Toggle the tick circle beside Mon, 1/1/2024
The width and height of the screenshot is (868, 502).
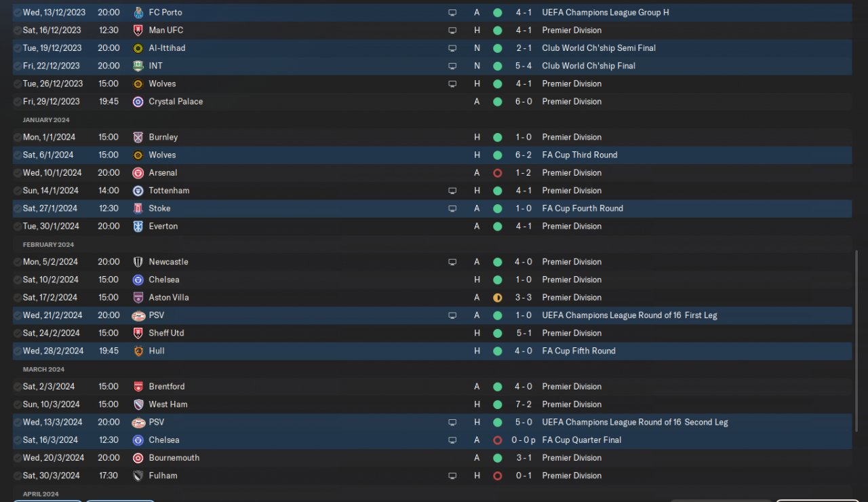pyautogui.click(x=17, y=137)
